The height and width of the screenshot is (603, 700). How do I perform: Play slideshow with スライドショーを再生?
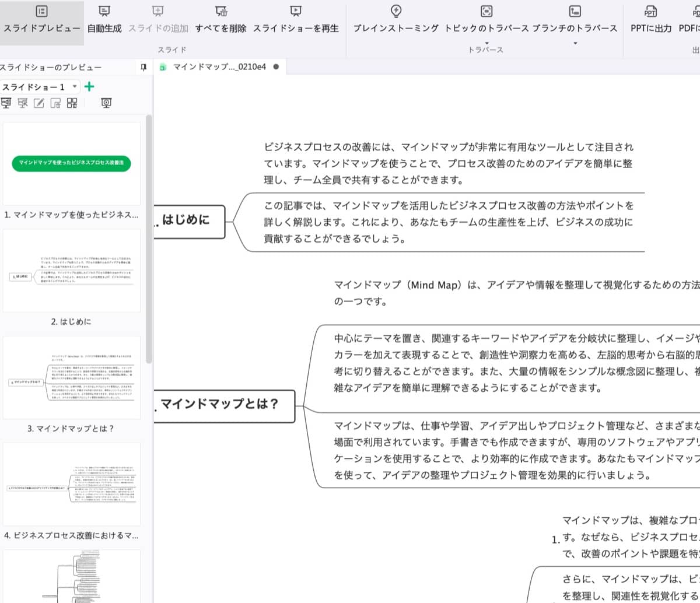pyautogui.click(x=295, y=17)
